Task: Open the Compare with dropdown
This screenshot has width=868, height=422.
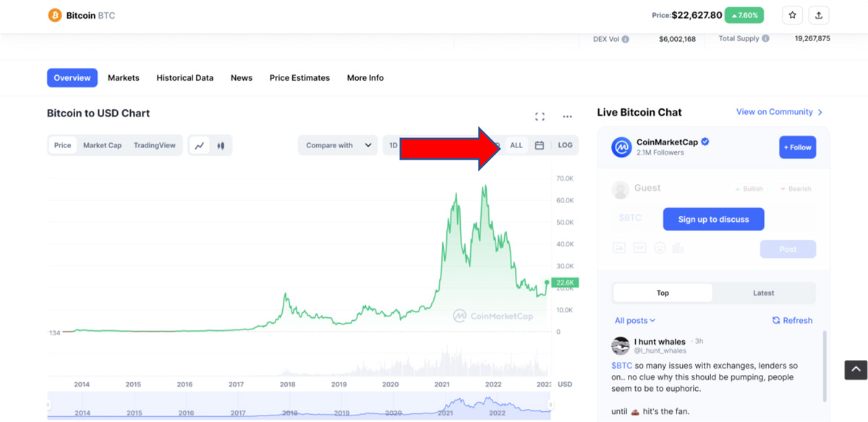Action: point(338,145)
